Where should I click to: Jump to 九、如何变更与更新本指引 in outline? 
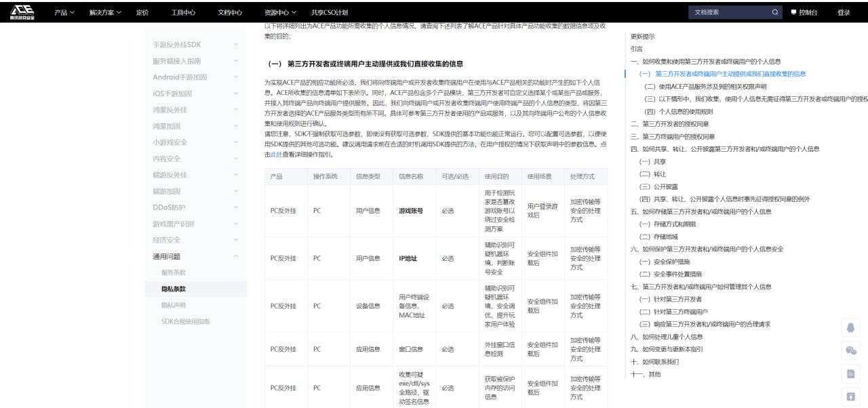pyautogui.click(x=667, y=349)
